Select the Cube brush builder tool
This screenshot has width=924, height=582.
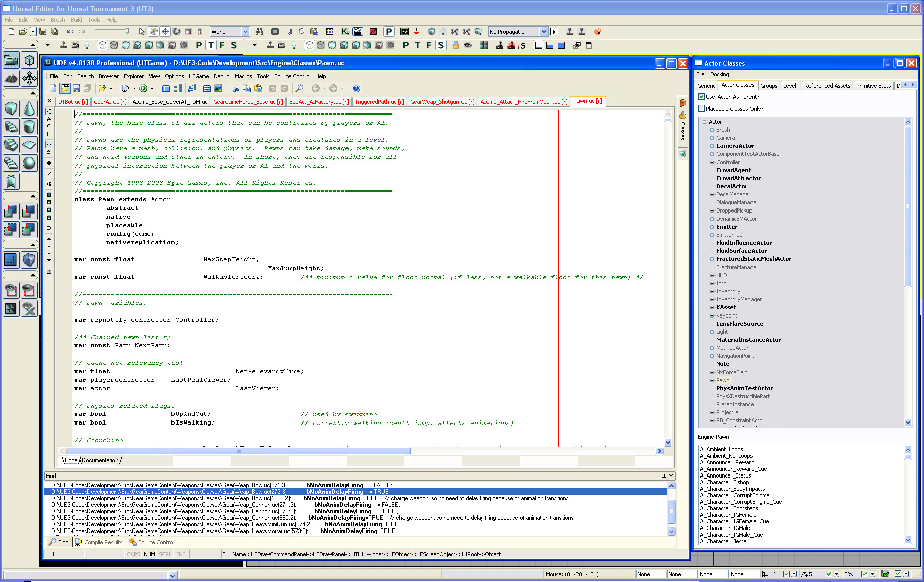point(11,109)
